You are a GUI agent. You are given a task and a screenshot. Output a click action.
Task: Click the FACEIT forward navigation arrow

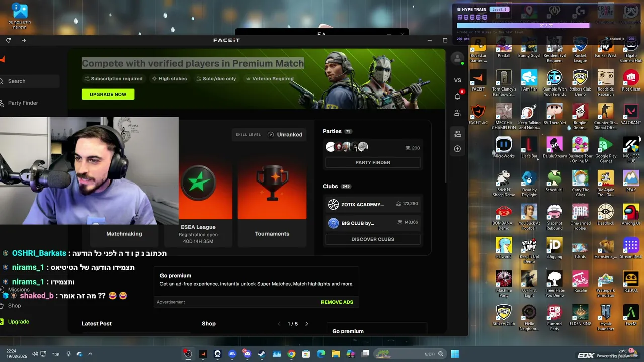coord(24,40)
